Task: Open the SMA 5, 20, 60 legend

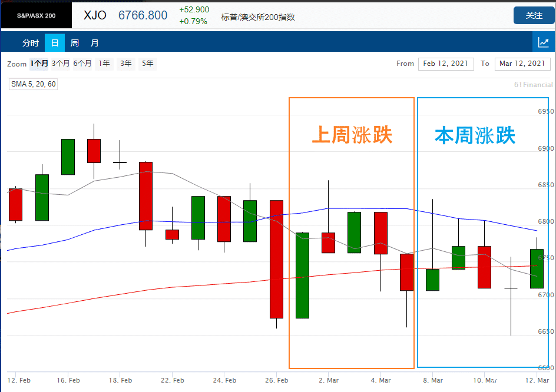Action: [34, 84]
